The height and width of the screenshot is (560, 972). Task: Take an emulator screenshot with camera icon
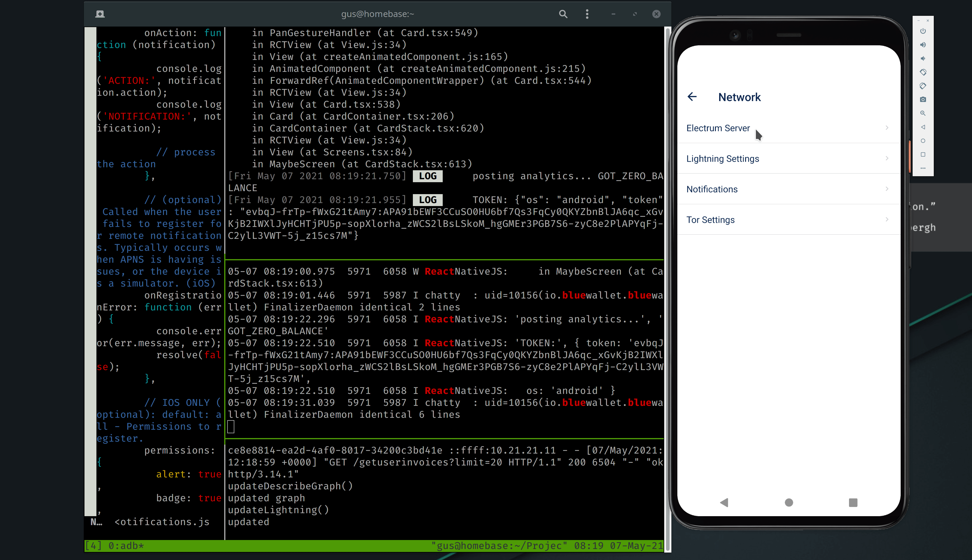(x=923, y=100)
